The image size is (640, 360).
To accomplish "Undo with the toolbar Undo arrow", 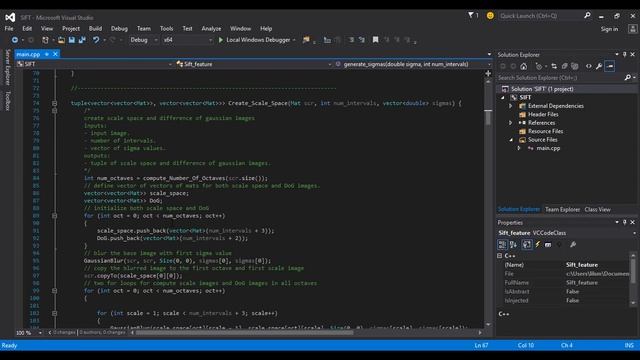I will click(96, 40).
